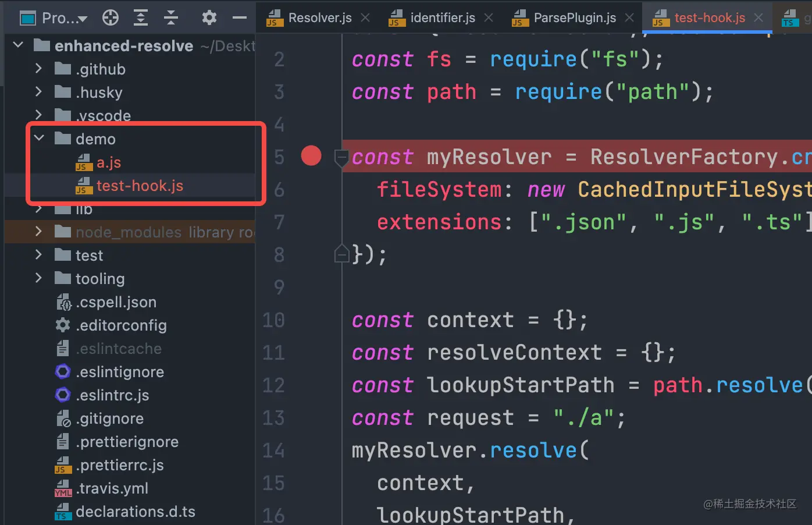The height and width of the screenshot is (525, 812).
Task: Hide the project panel with minus icon
Action: click(x=240, y=18)
